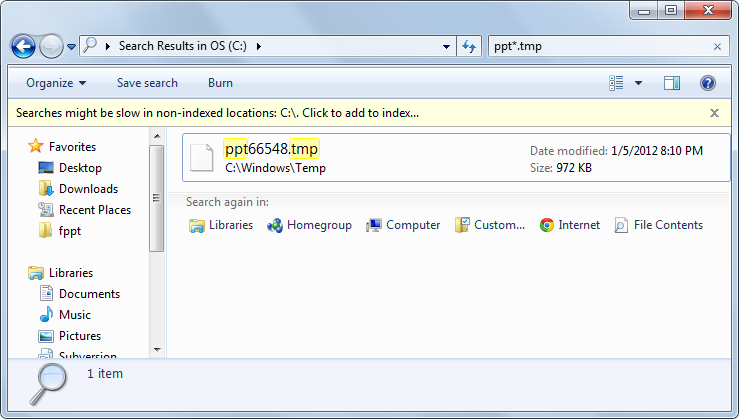Search again in File Contents
Viewport: 739px width, 419px height.
click(658, 225)
